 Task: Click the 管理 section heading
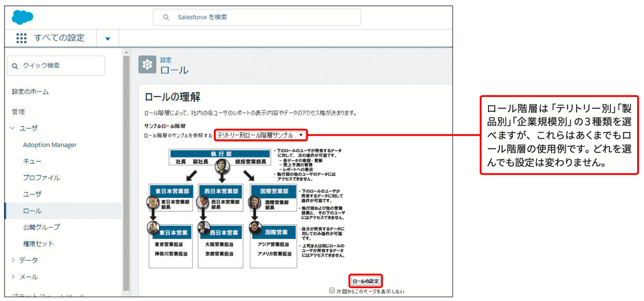pos(19,112)
